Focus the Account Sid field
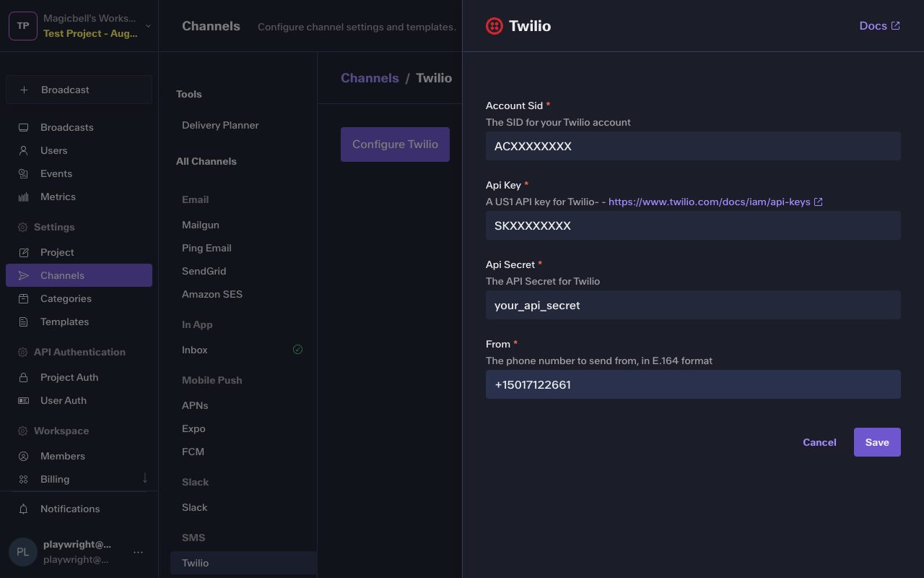 (x=693, y=146)
